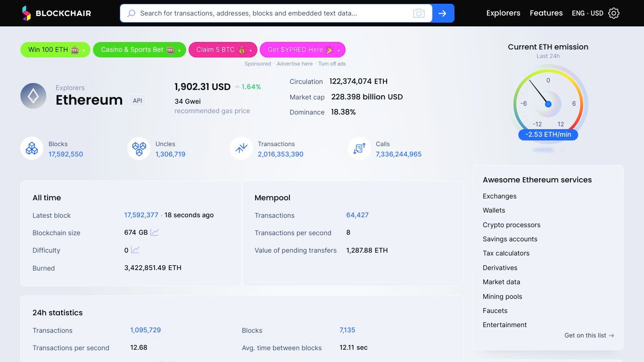
Task: Expand Casino & Sports Bet ad dropdown
Action: click(180, 50)
